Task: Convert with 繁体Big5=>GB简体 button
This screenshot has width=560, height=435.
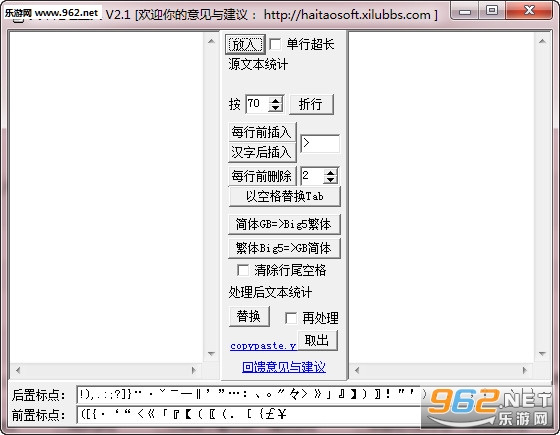Action: [284, 248]
